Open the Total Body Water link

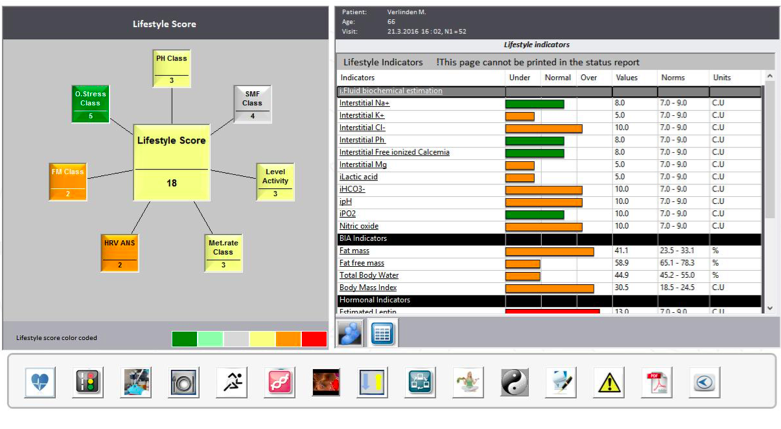pyautogui.click(x=369, y=275)
